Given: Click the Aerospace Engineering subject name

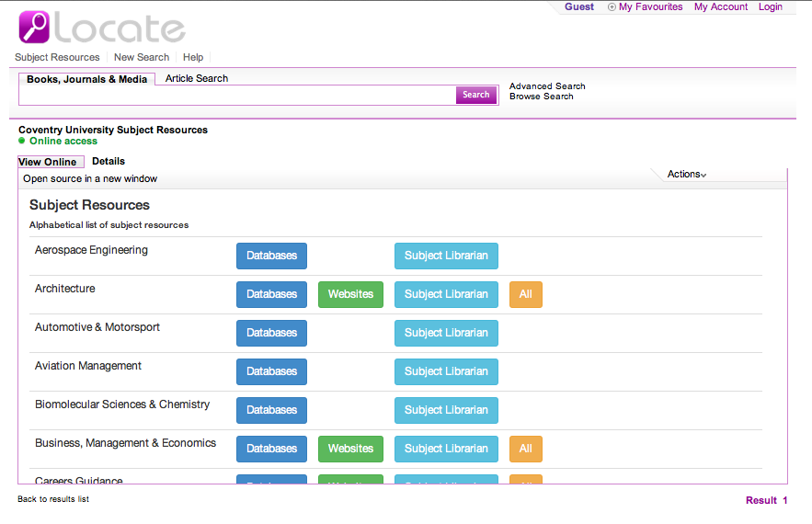Looking at the screenshot, I should coord(91,250).
